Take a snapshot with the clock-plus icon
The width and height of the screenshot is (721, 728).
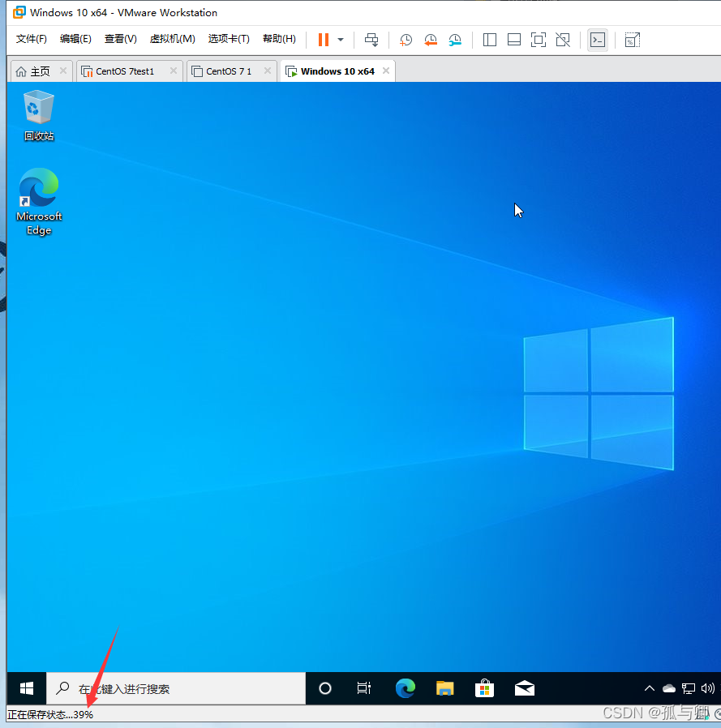[406, 40]
